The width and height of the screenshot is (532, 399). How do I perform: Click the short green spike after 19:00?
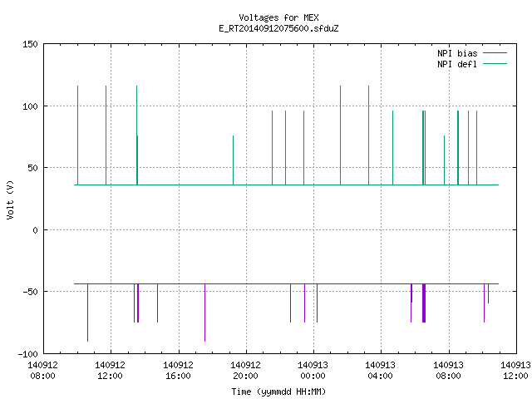[x=233, y=160]
